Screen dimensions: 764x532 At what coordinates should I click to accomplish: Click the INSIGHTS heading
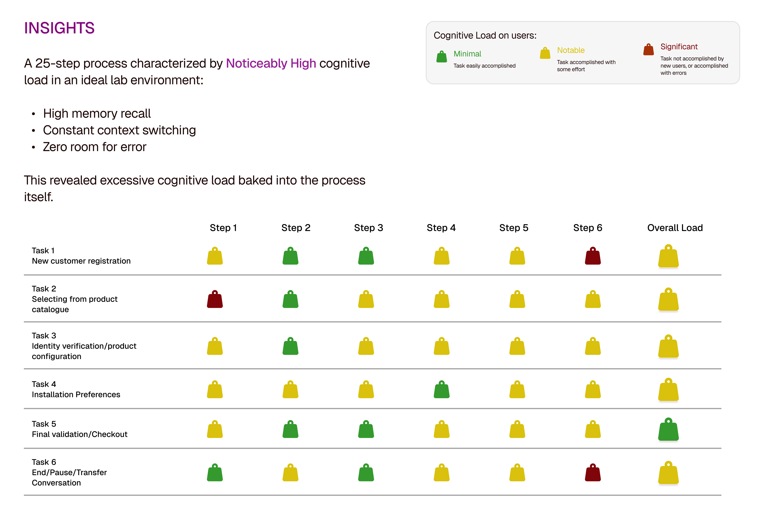(59, 28)
